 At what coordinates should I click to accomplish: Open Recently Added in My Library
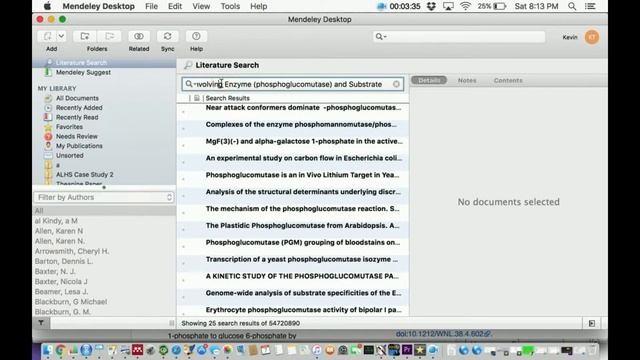click(79, 108)
